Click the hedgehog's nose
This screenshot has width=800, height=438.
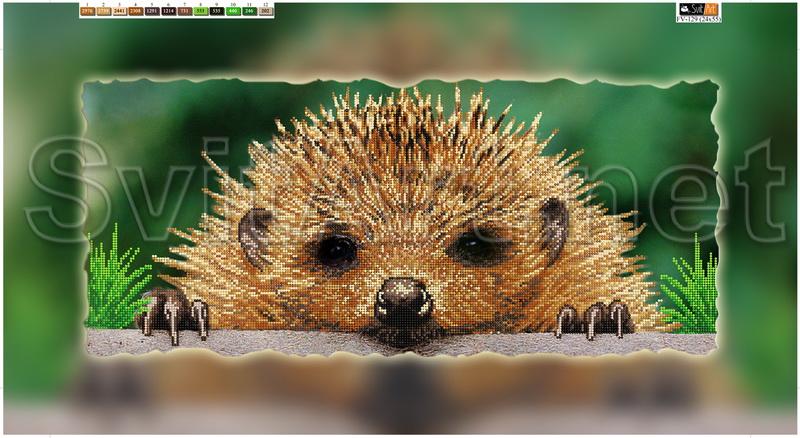pyautogui.click(x=401, y=298)
